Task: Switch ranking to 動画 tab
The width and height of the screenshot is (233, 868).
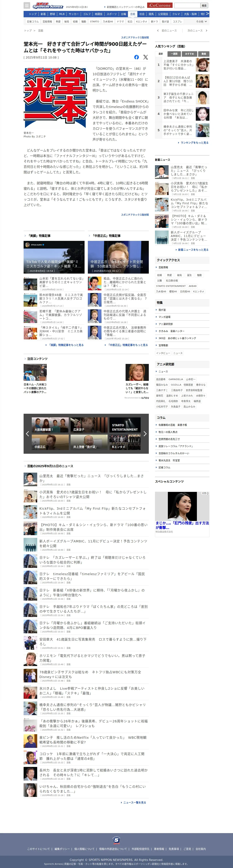Action: coord(204,54)
